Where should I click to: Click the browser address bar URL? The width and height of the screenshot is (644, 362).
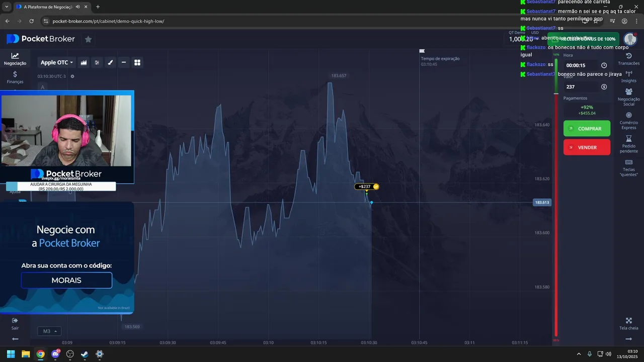[108, 21]
